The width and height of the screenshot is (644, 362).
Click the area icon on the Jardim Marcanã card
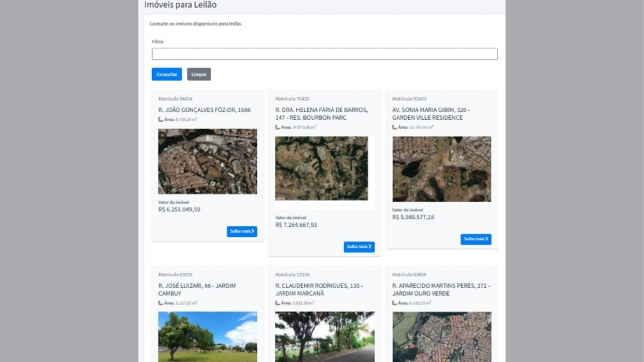tap(278, 303)
